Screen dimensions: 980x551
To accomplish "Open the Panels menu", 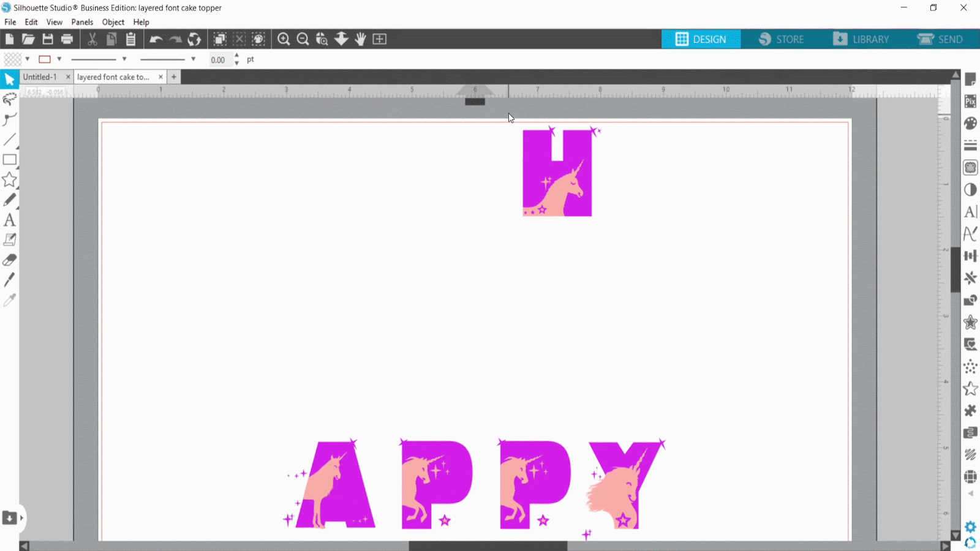I will tap(82, 22).
